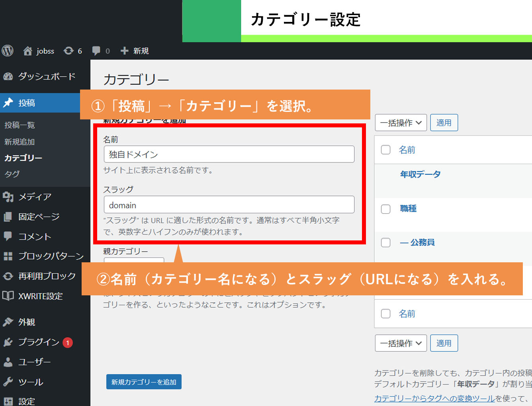
Task: Toggle the select-all checkbox in table footer
Action: pyautogui.click(x=385, y=314)
